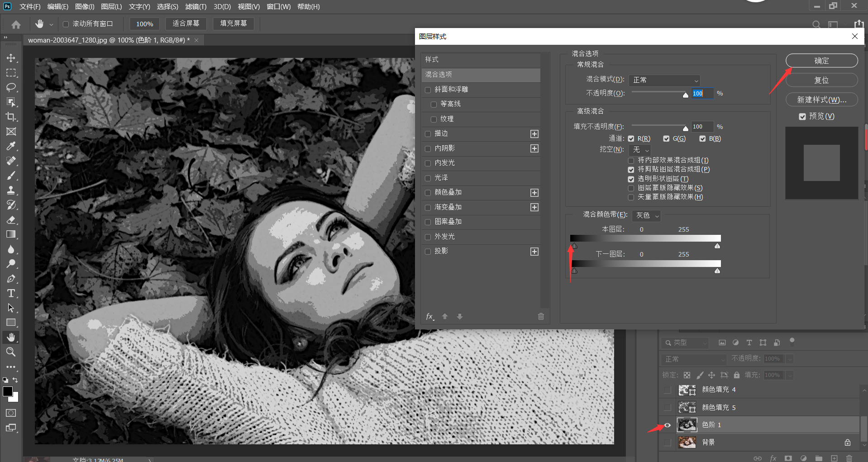Viewport: 868px width, 462px height.
Task: Enable the 内发光 effect checkbox
Action: 428,163
